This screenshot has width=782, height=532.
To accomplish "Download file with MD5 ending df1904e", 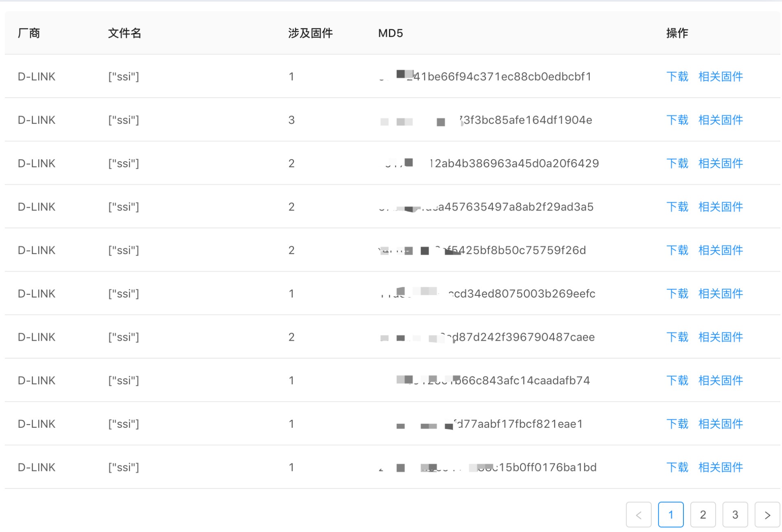I will coord(677,120).
